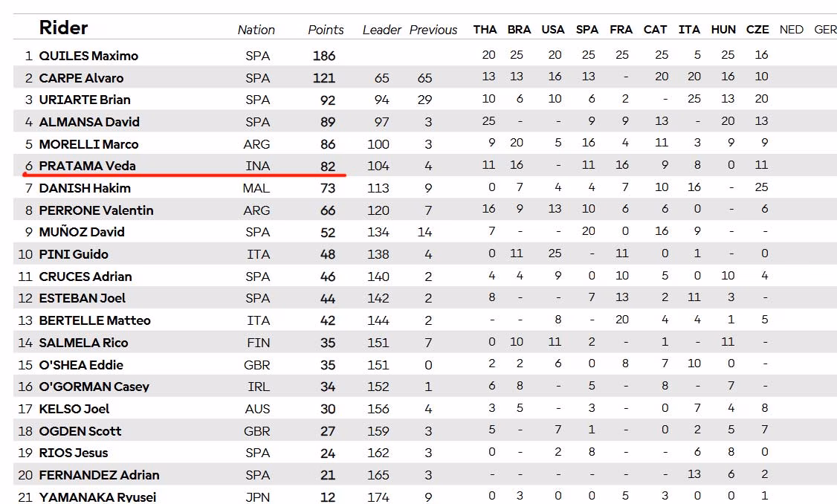Image resolution: width=837 pixels, height=504 pixels.
Task: Select the Points column header
Action: coord(326,30)
